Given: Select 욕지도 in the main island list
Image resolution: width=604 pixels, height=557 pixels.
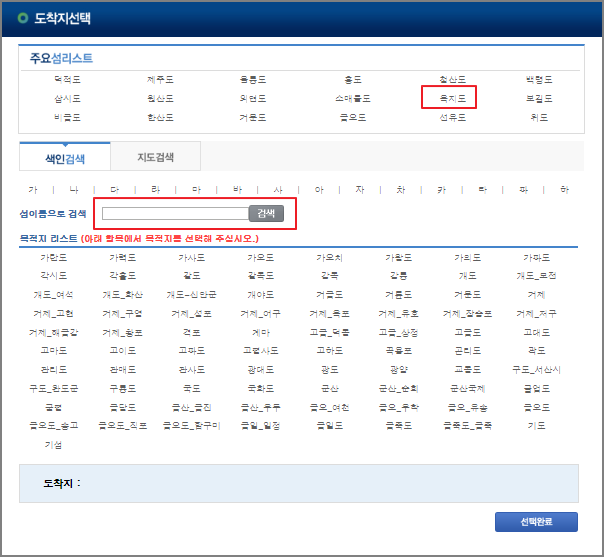Looking at the screenshot, I should [x=453, y=99].
